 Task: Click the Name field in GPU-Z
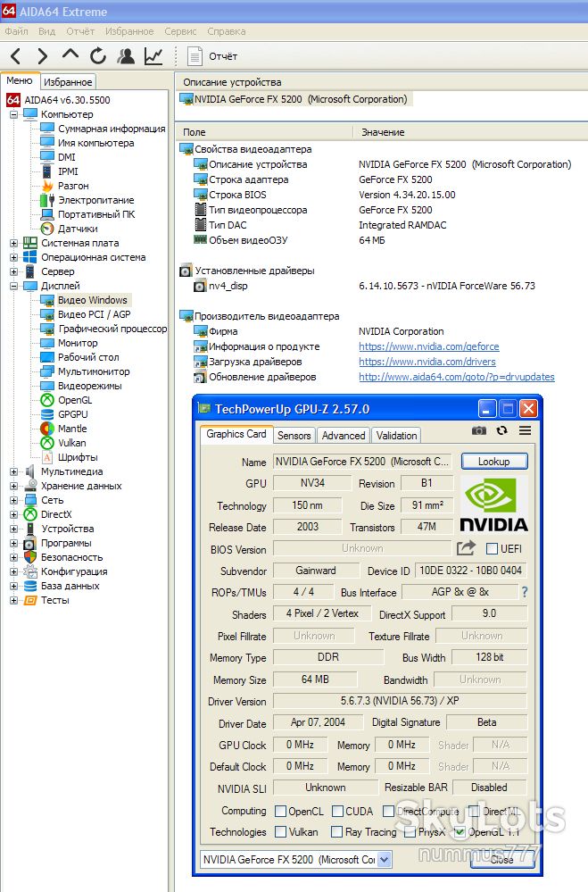(363, 462)
